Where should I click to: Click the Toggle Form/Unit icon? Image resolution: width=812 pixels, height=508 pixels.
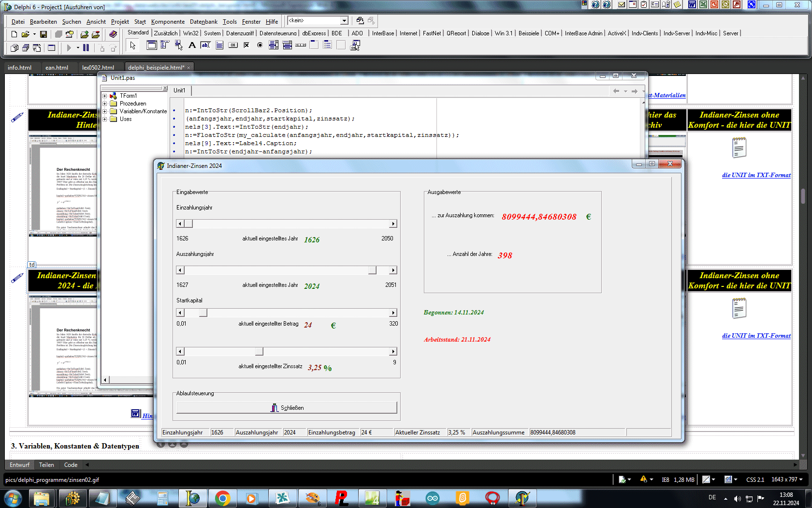coord(37,48)
